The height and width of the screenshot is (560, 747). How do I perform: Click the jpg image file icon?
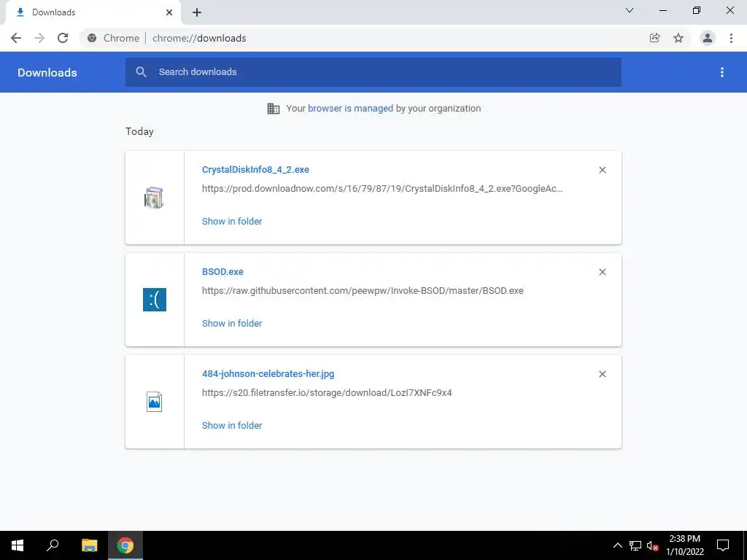(x=155, y=402)
